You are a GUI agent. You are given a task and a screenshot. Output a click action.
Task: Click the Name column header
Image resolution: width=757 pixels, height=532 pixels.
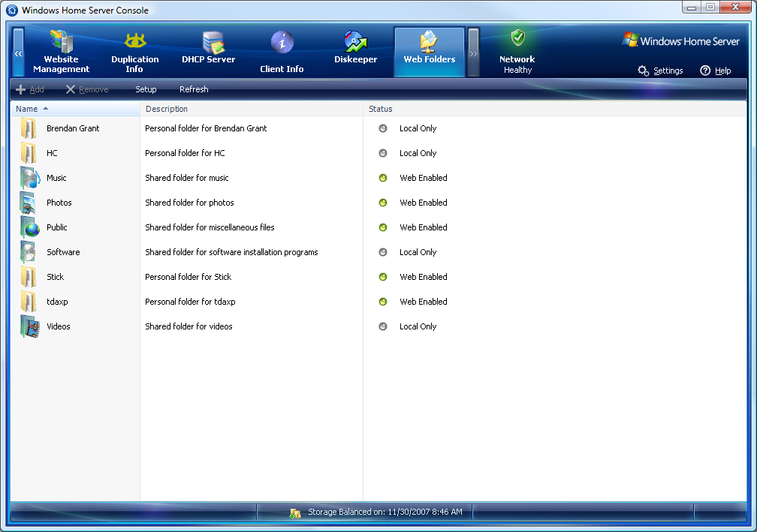tap(75, 109)
